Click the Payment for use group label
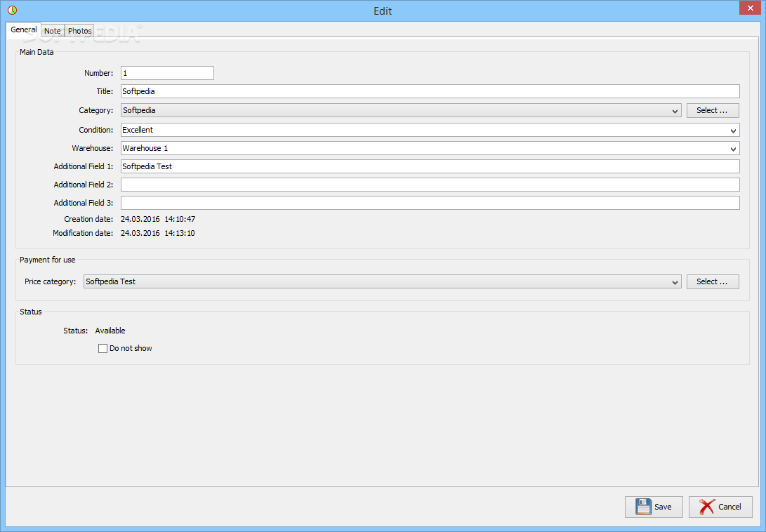The image size is (766, 532). [x=47, y=260]
